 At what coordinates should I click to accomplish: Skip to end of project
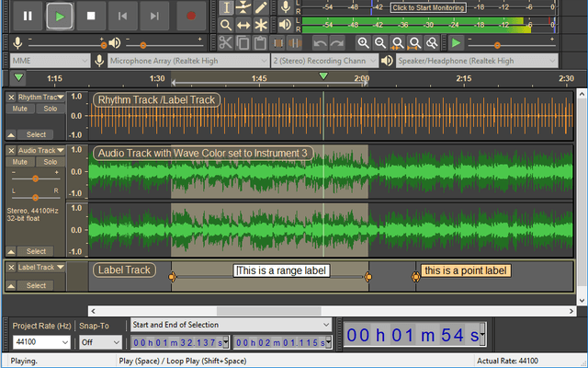(154, 16)
